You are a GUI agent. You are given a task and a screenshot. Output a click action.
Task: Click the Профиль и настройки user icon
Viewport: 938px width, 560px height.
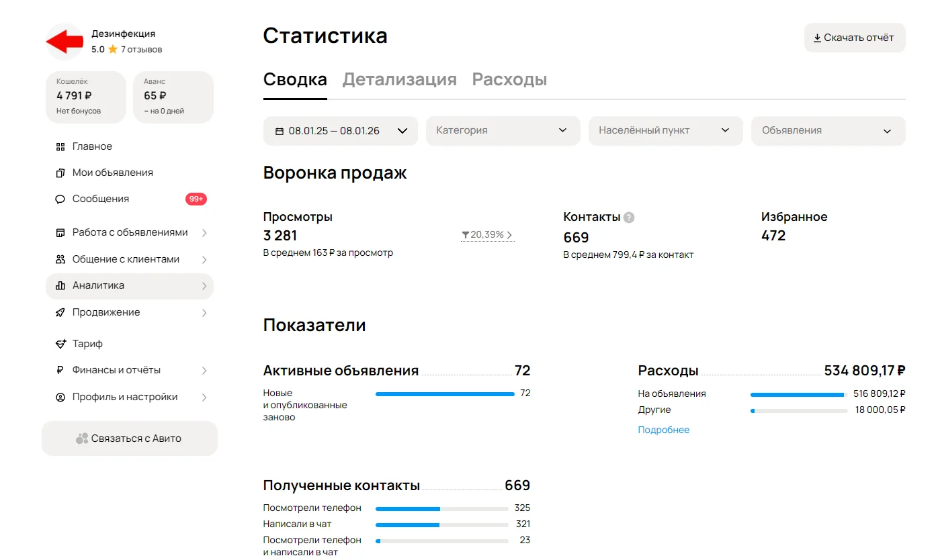(60, 397)
